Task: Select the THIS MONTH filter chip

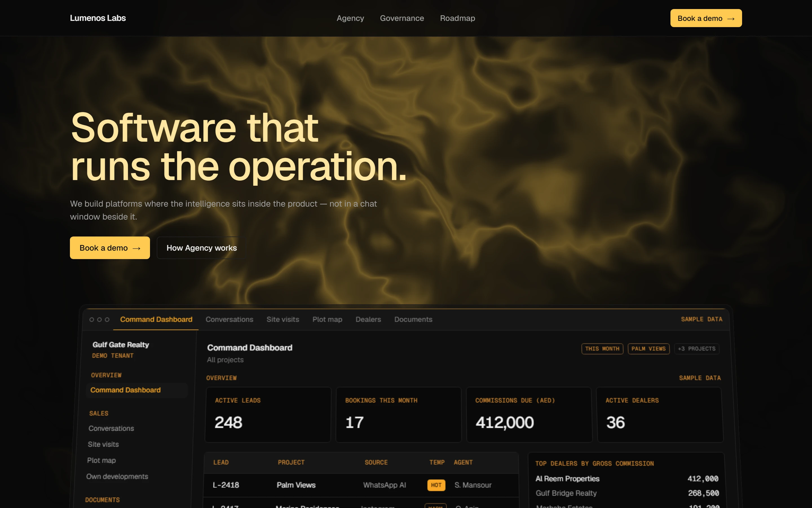Action: (602, 349)
